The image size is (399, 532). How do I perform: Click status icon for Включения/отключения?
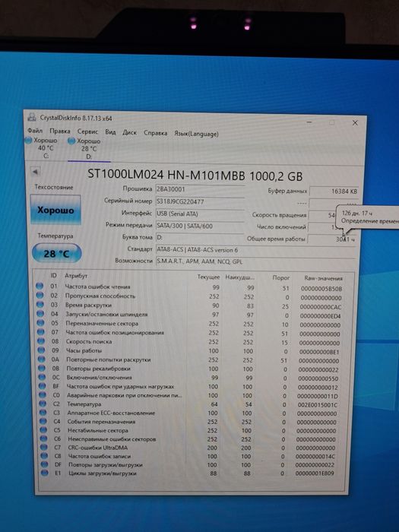[x=42, y=377]
